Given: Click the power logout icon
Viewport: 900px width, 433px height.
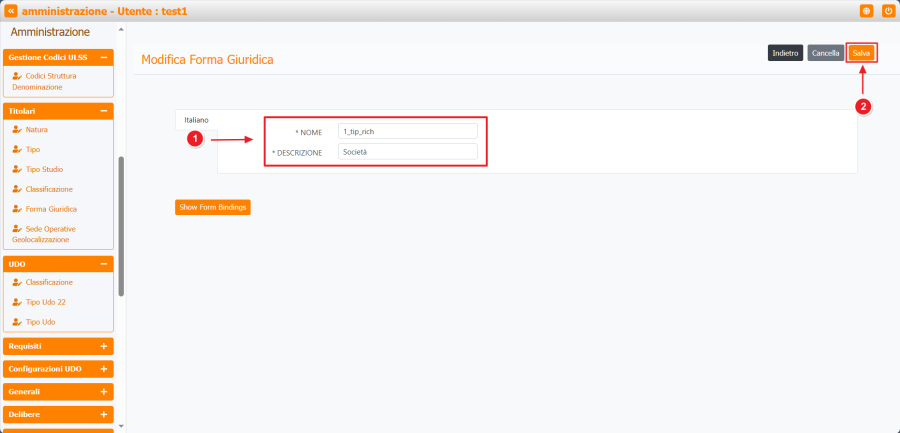Looking at the screenshot, I should pos(888,10).
